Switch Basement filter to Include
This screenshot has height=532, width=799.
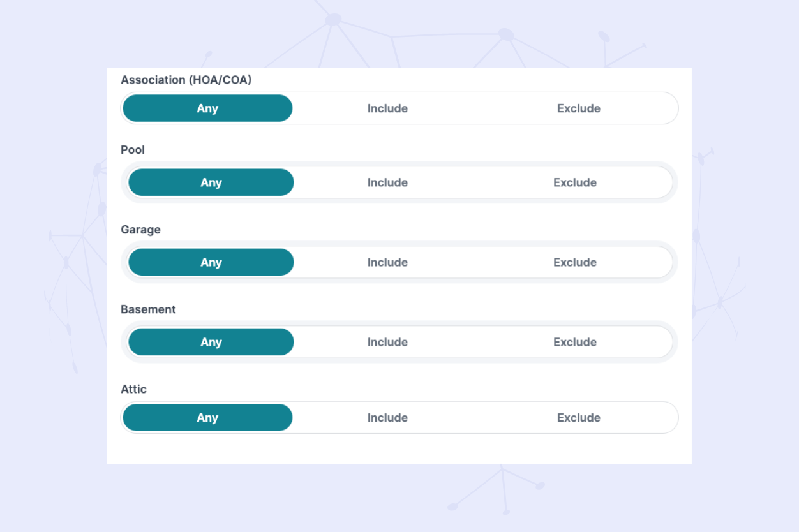[x=387, y=342]
